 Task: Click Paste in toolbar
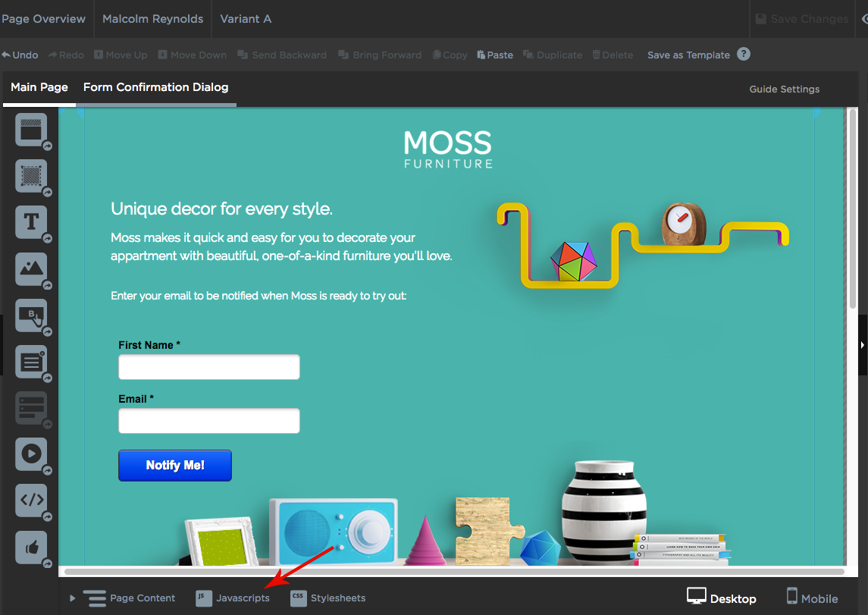(x=495, y=55)
